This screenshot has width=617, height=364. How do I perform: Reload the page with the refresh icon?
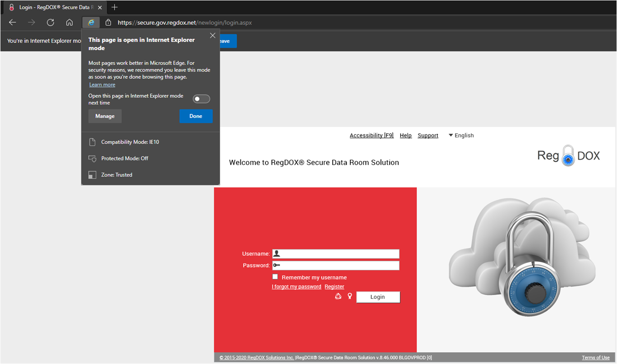(51, 22)
